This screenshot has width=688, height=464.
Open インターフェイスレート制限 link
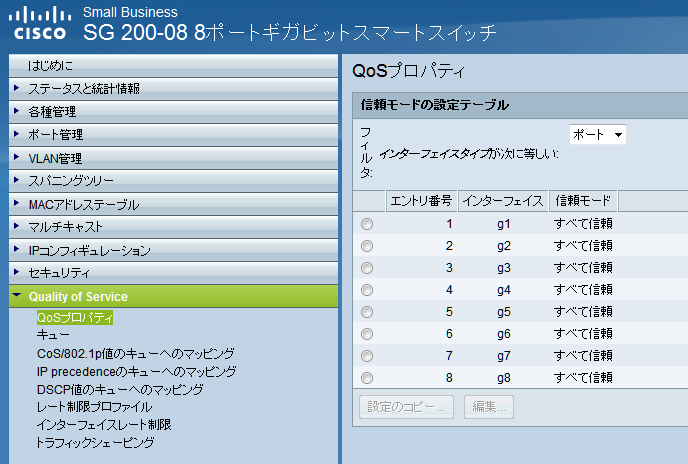104,424
